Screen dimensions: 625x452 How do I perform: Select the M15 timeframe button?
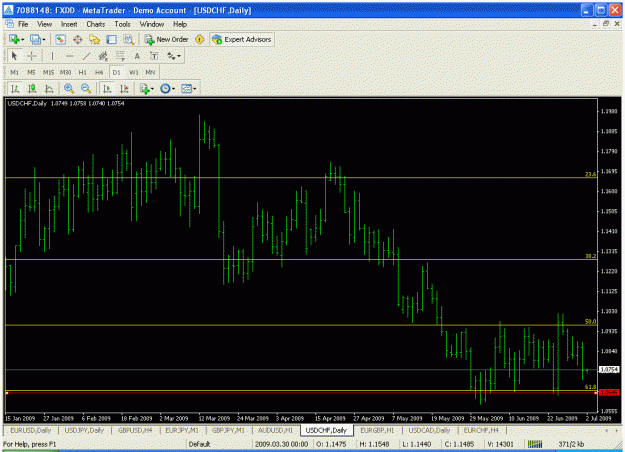(48, 72)
